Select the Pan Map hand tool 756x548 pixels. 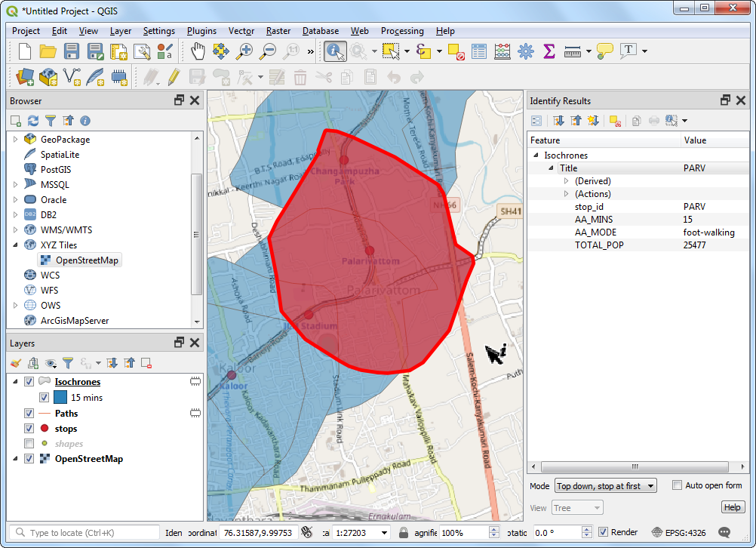point(198,51)
